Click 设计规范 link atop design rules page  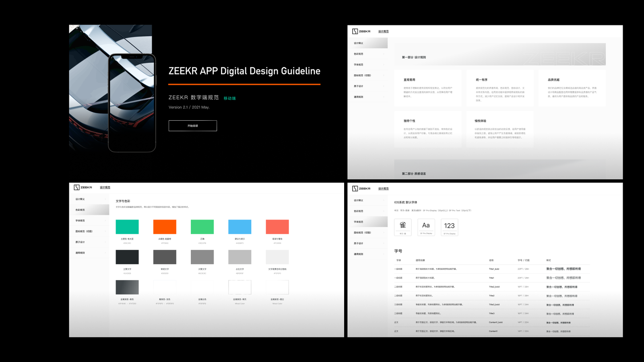[383, 31]
